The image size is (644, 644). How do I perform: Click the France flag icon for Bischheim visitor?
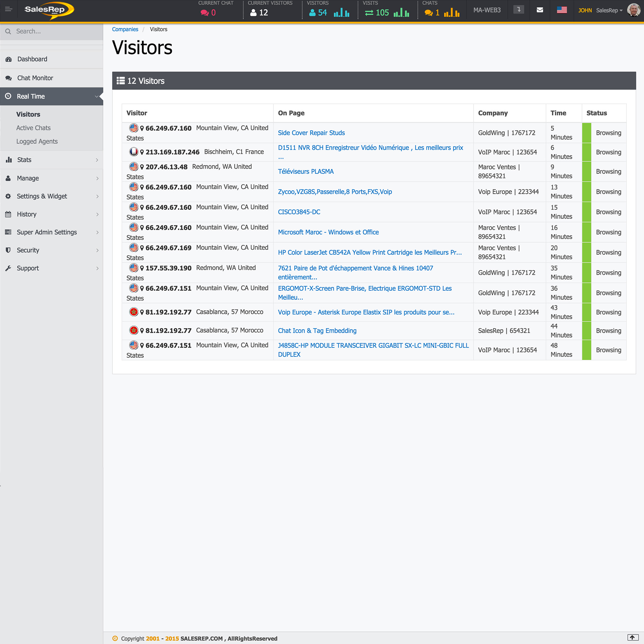tap(134, 152)
